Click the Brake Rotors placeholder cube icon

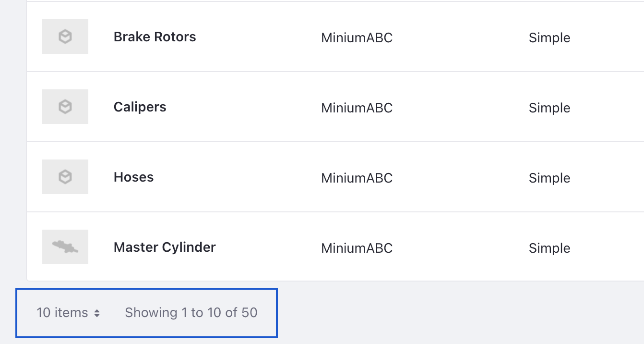[x=65, y=37]
